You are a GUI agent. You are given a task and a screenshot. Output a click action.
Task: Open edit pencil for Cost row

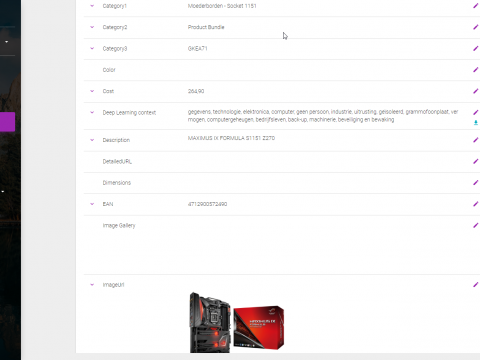click(476, 91)
